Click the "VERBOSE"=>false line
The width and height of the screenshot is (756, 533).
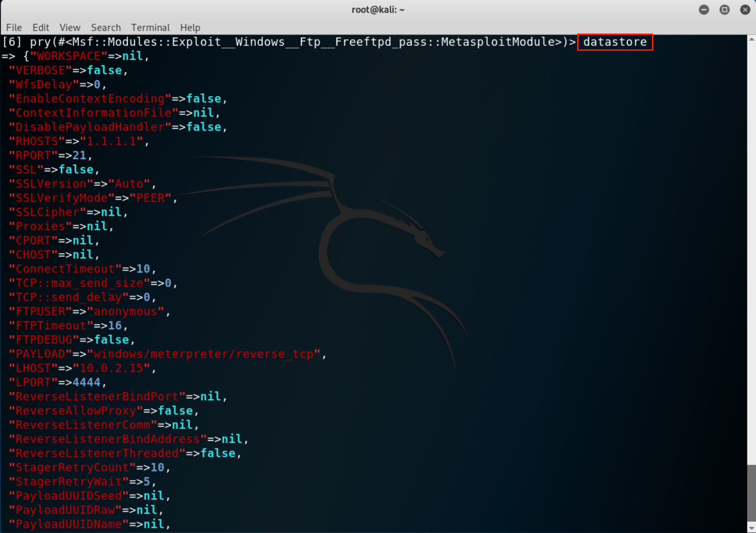(68, 70)
